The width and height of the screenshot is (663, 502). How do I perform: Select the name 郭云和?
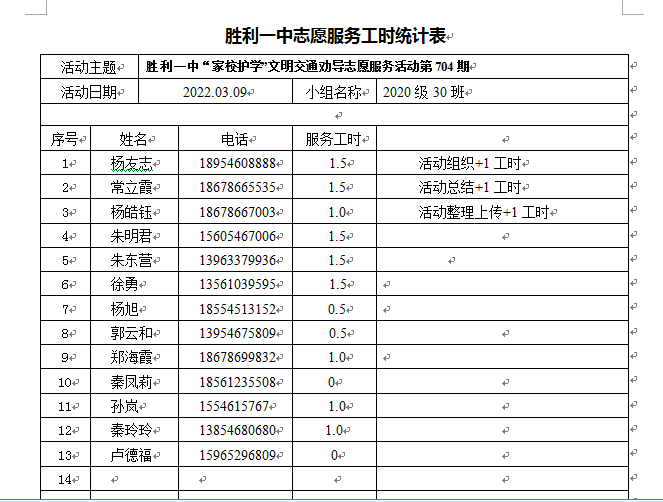tap(131, 333)
